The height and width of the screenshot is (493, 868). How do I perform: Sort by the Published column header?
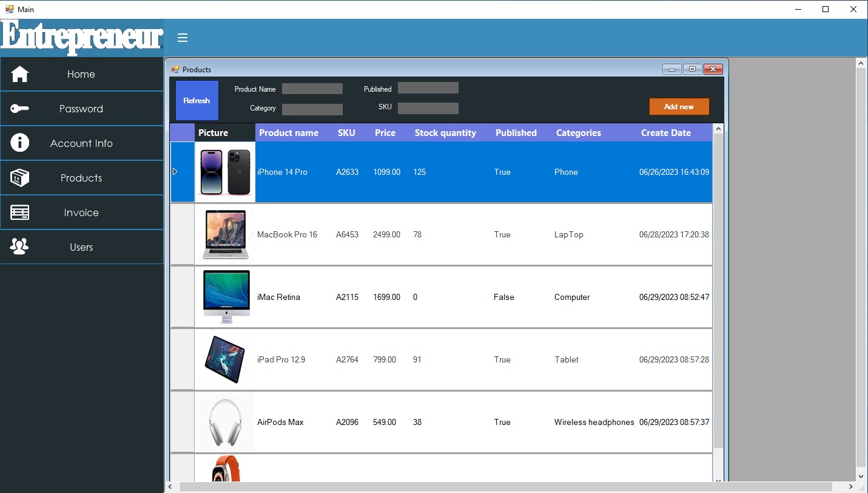point(522,132)
